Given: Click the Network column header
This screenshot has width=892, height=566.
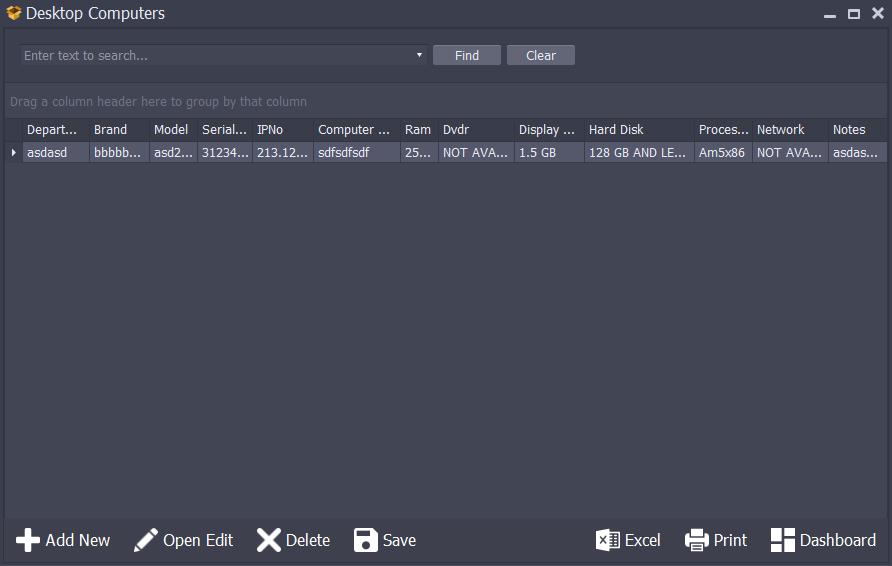Looking at the screenshot, I should (x=790, y=130).
